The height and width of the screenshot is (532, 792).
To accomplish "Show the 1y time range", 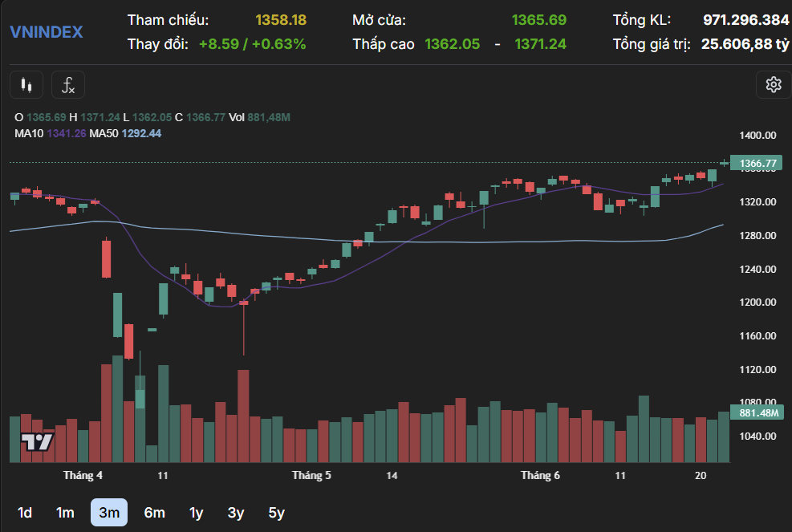I will tap(196, 513).
